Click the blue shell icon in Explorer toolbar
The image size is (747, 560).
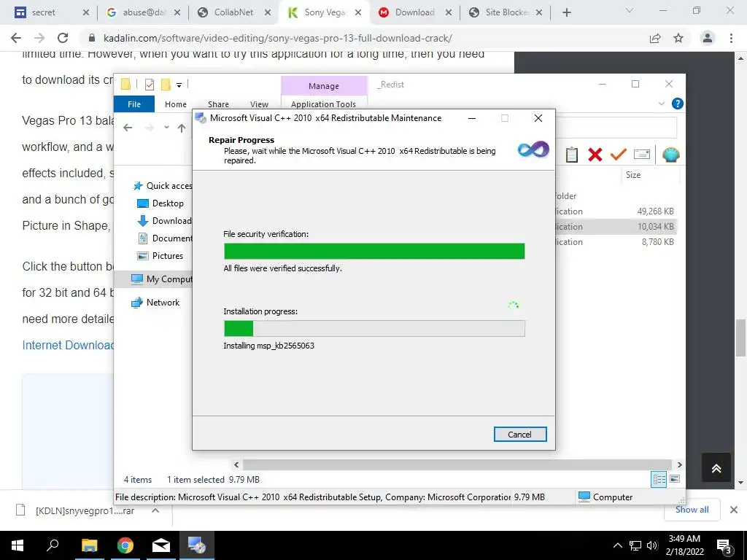point(671,155)
